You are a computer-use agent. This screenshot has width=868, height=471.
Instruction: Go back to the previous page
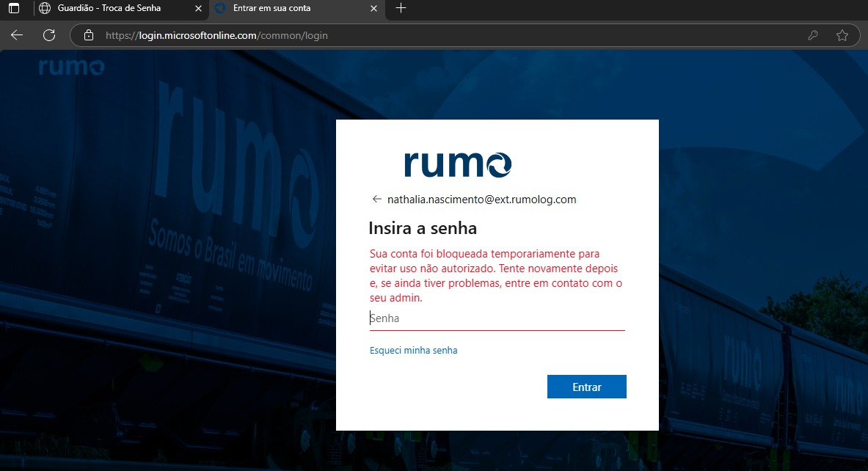(x=17, y=35)
